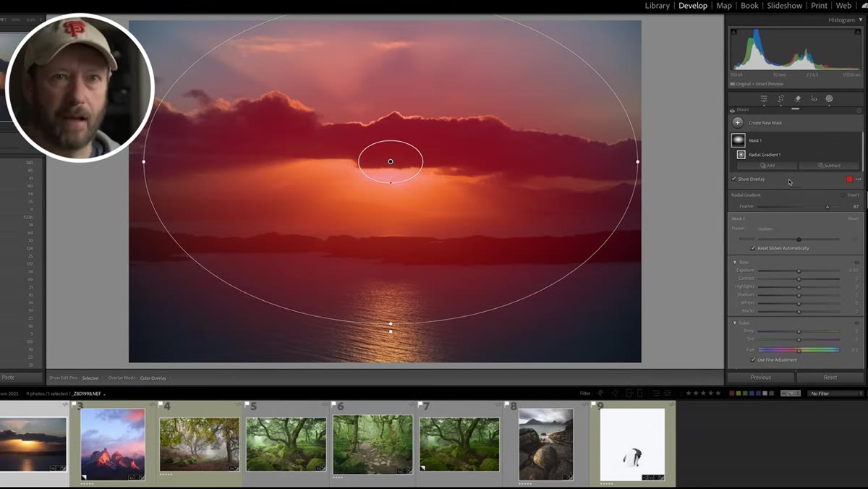This screenshot has height=489, width=868.
Task: Select the Masking tool icon
Action: [x=829, y=98]
